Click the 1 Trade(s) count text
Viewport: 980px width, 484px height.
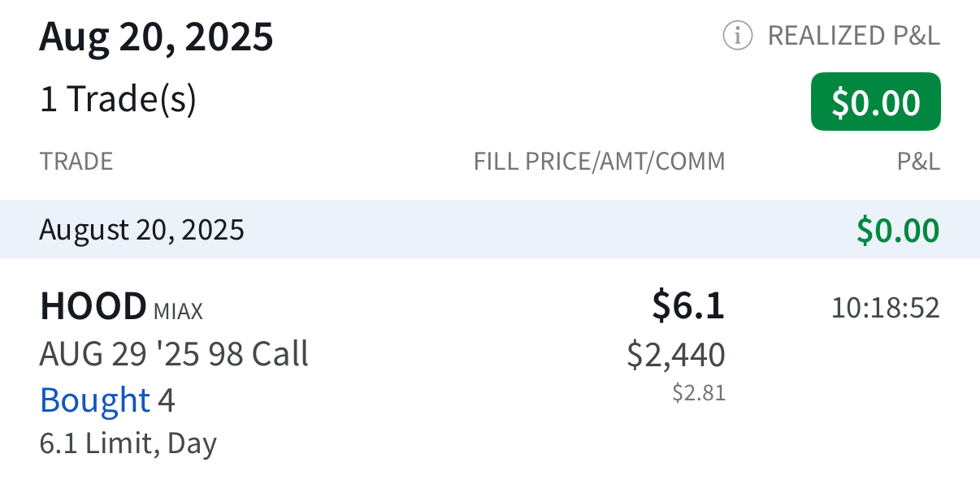pyautogui.click(x=118, y=100)
